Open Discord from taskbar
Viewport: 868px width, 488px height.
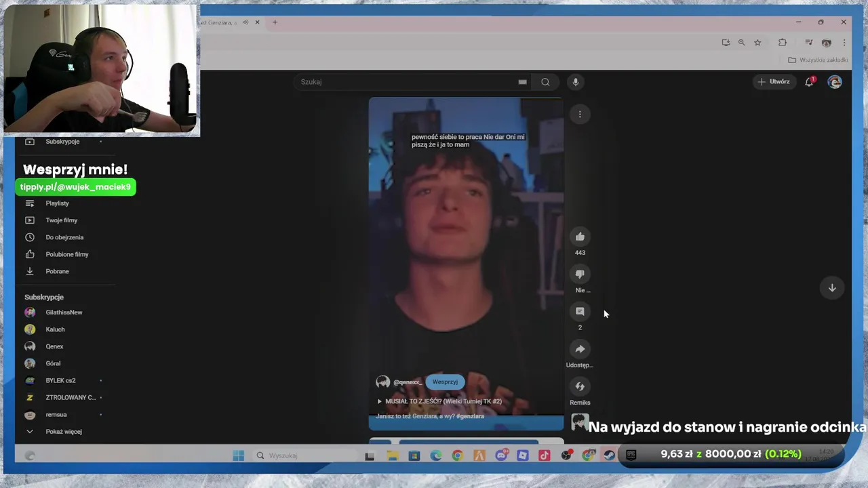click(502, 455)
